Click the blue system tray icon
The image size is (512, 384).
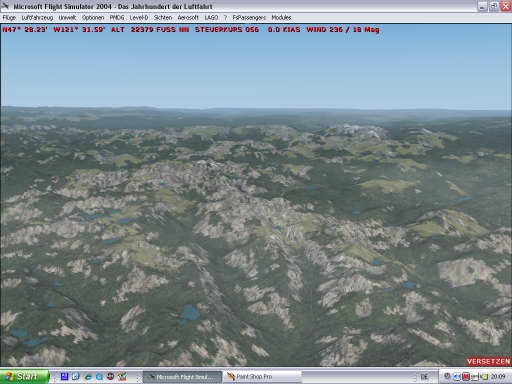pyautogui.click(x=457, y=377)
